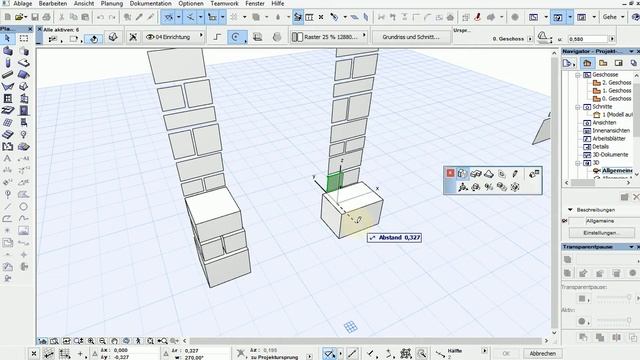Select the Column tool
The image size is (640, 360).
pyautogui.click(x=7, y=62)
